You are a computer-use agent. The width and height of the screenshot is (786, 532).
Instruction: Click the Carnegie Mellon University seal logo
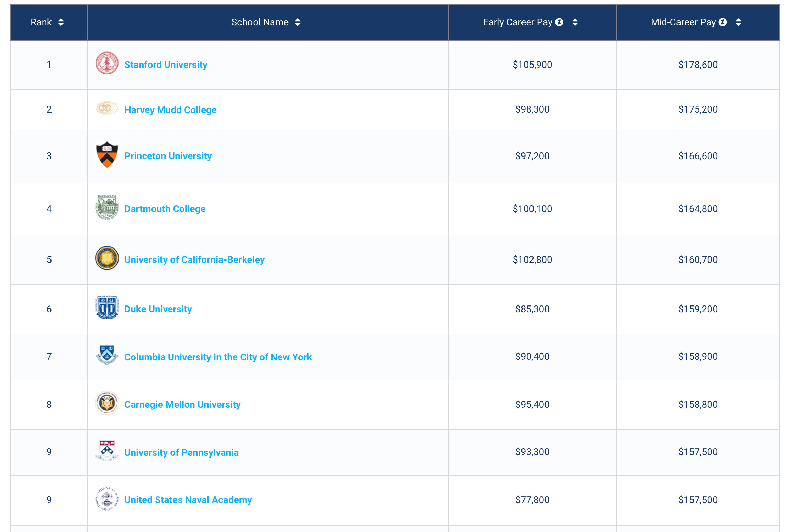point(107,403)
